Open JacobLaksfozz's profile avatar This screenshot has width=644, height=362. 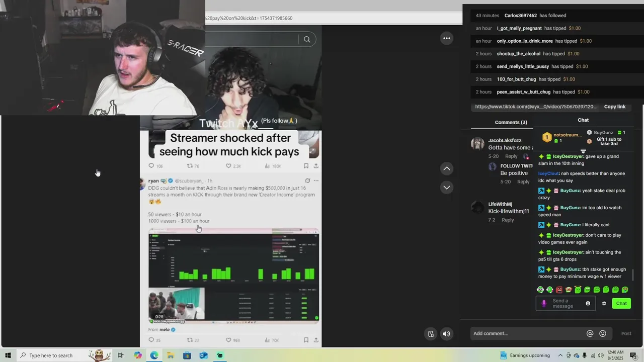coord(477,143)
